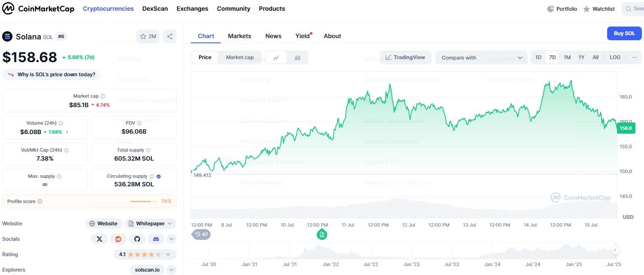Select the Market cap toggle
644x275 pixels.
tap(240, 57)
